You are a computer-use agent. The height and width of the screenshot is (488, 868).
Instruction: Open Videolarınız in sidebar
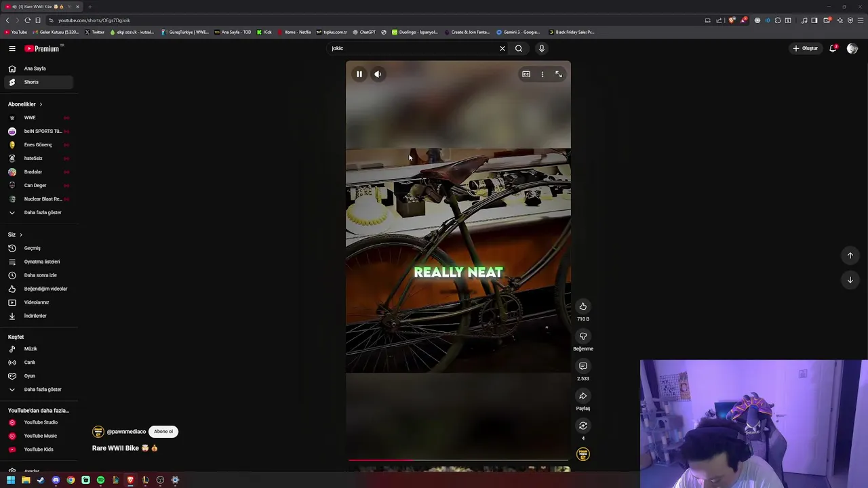pyautogui.click(x=37, y=302)
